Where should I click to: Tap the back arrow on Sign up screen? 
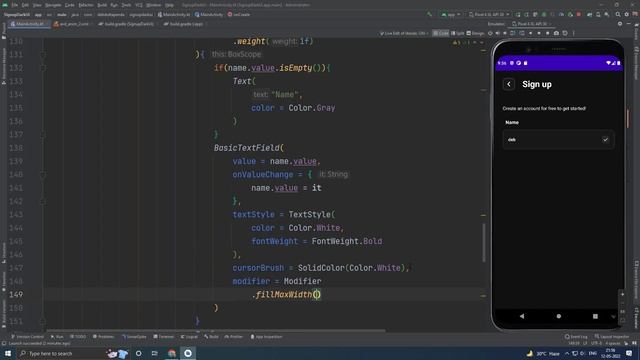[x=509, y=84]
